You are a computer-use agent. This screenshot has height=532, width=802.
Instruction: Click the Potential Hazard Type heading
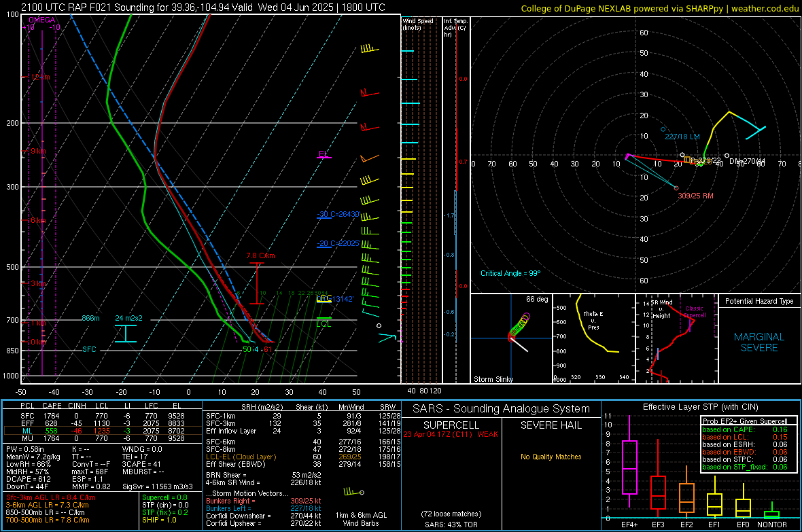(x=759, y=301)
